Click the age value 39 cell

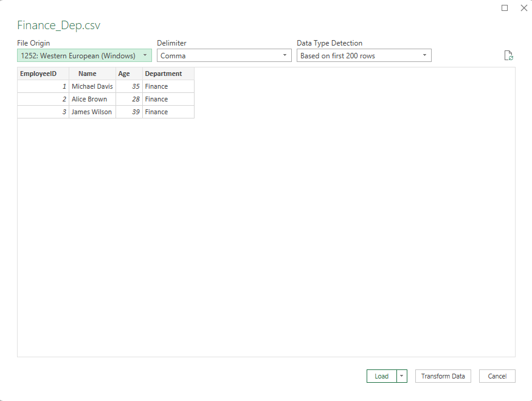click(129, 112)
